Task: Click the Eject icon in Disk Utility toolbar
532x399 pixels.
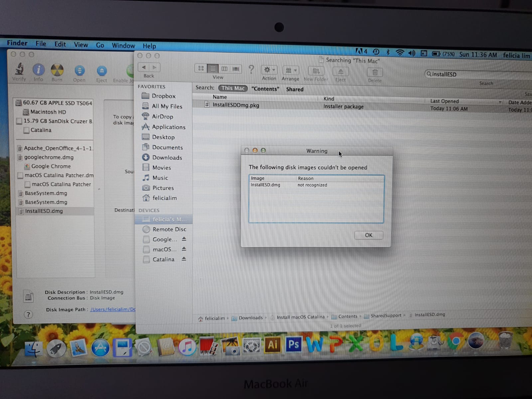Action: (102, 71)
